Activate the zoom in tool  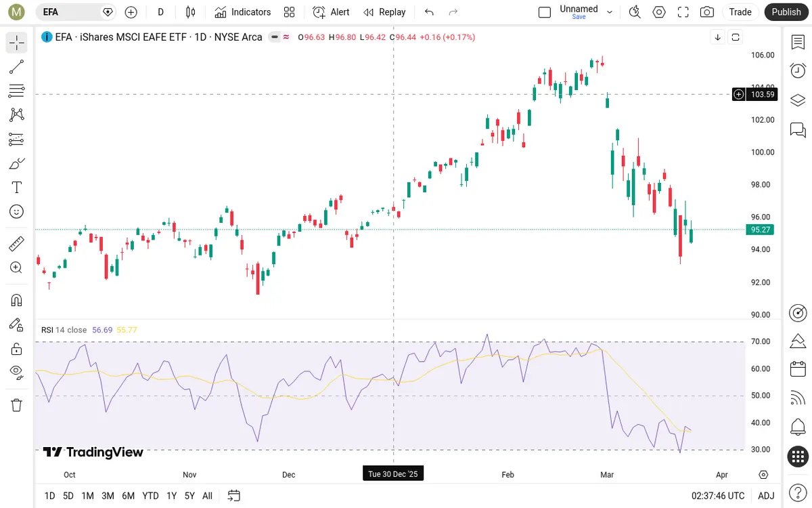point(17,268)
